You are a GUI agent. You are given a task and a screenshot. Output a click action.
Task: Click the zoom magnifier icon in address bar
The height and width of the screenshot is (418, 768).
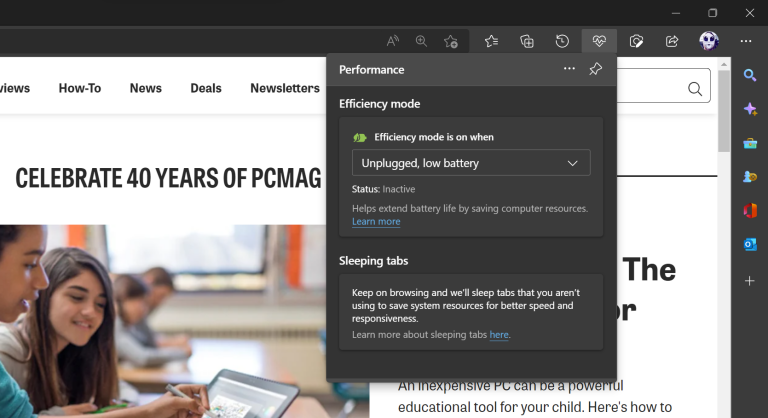pyautogui.click(x=421, y=41)
